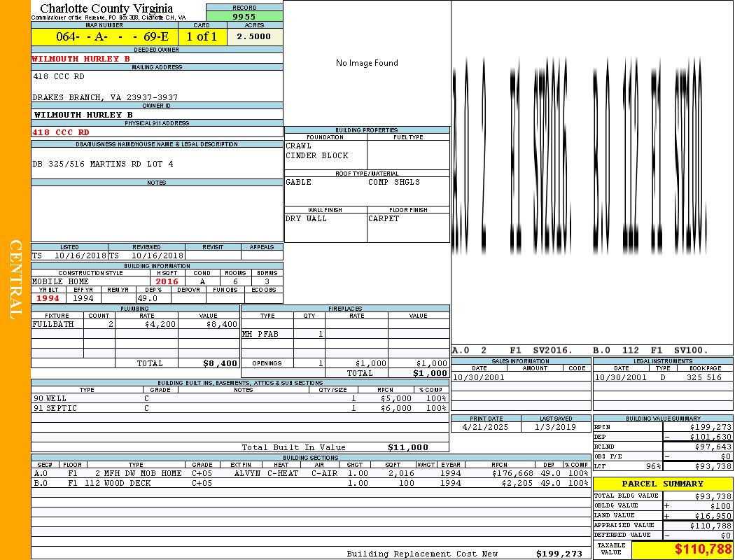The height and width of the screenshot is (560, 735).
Task: Click building section 2 MFH DW MOB HOME
Action: click(139, 474)
